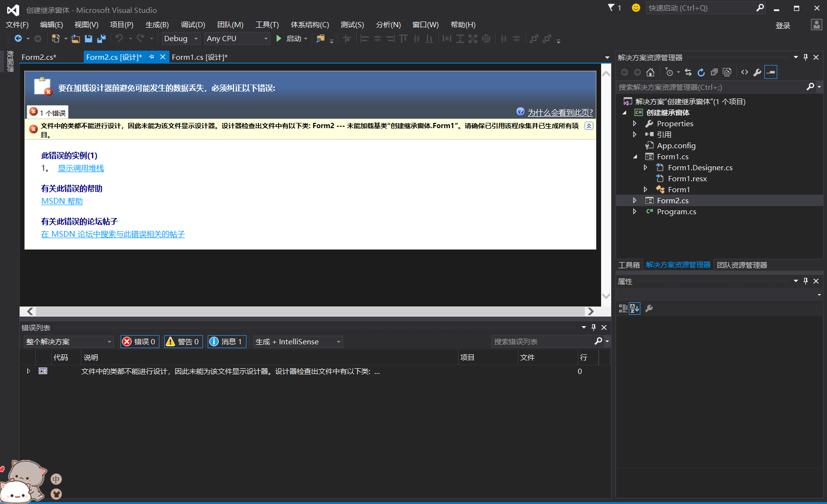Save all open files
The width and height of the screenshot is (827, 504).
tap(101, 39)
